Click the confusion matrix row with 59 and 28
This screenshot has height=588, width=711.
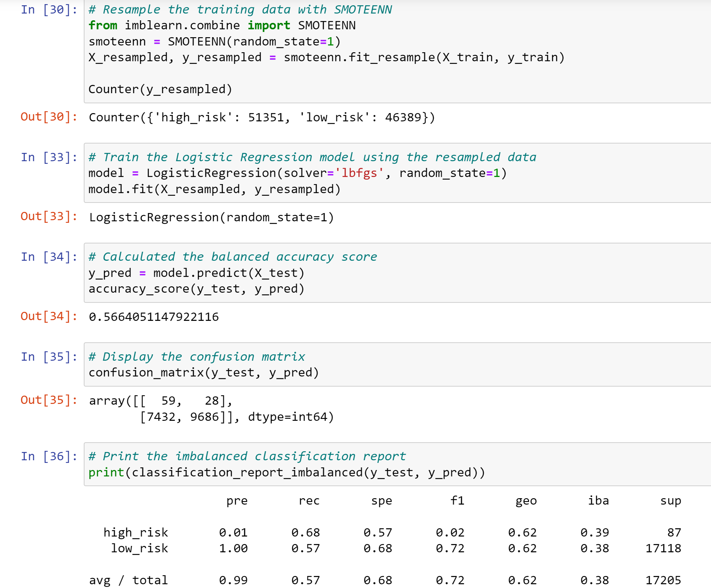point(161,401)
